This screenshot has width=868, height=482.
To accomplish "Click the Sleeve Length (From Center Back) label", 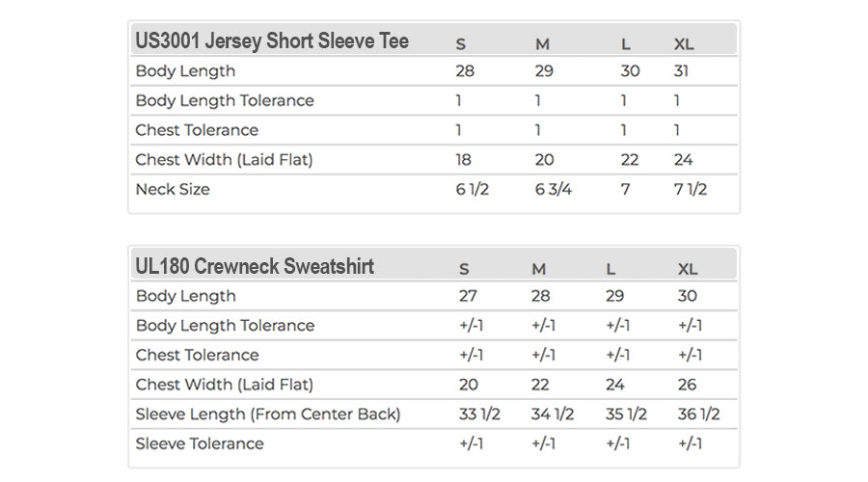I will pyautogui.click(x=268, y=414).
